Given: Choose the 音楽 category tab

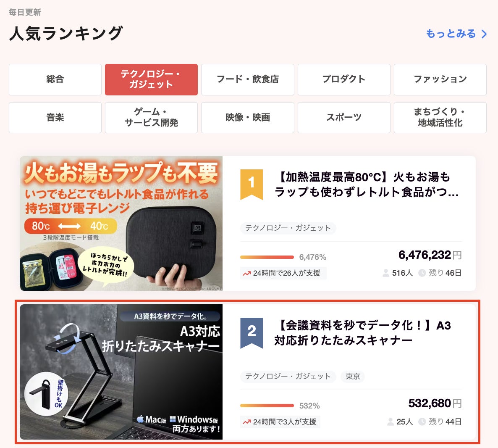Looking at the screenshot, I should coord(55,118).
